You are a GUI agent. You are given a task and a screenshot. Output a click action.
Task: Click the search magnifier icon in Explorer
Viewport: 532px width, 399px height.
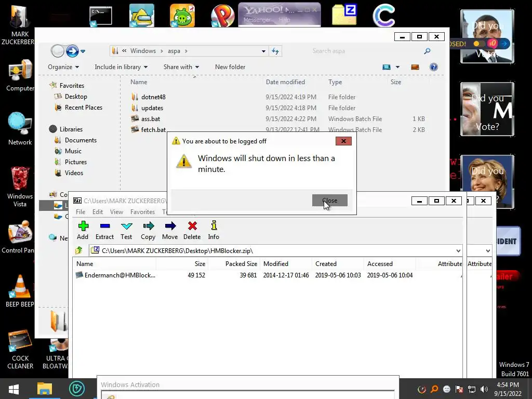click(427, 51)
